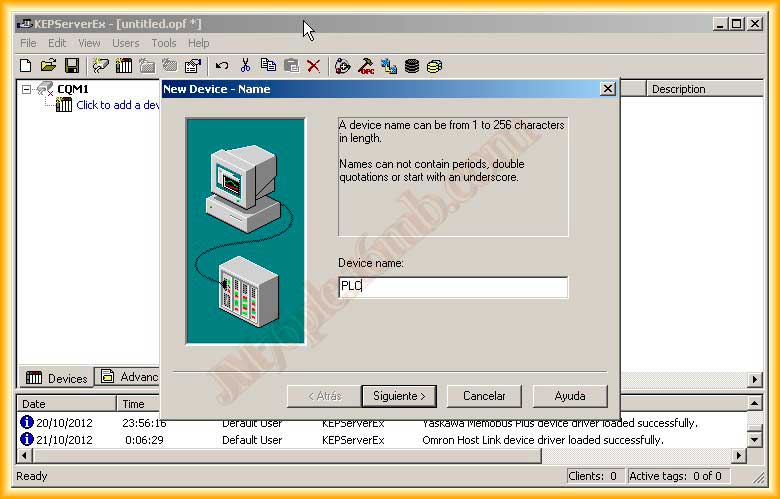Open the File menu

point(28,43)
